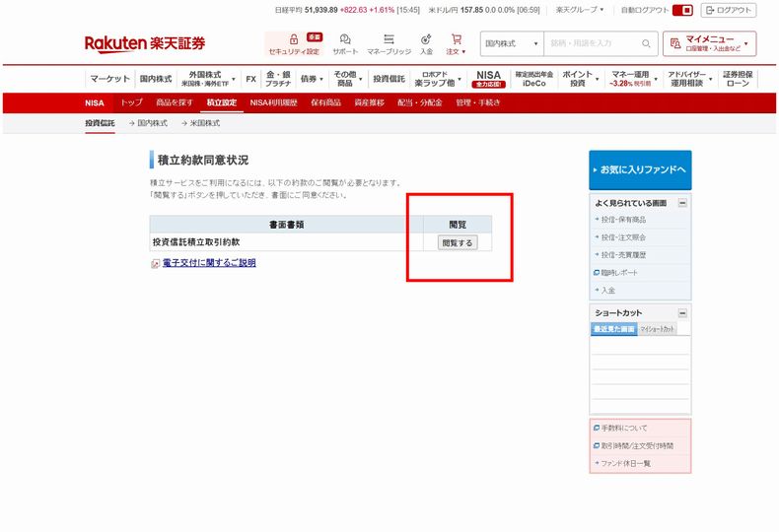Open the 投信-売買履歴 link

(x=623, y=255)
